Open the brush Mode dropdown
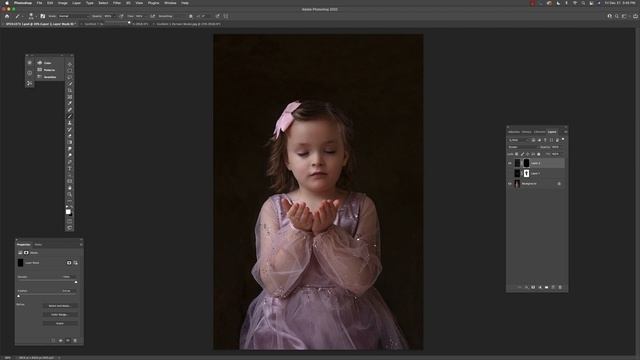 point(73,16)
